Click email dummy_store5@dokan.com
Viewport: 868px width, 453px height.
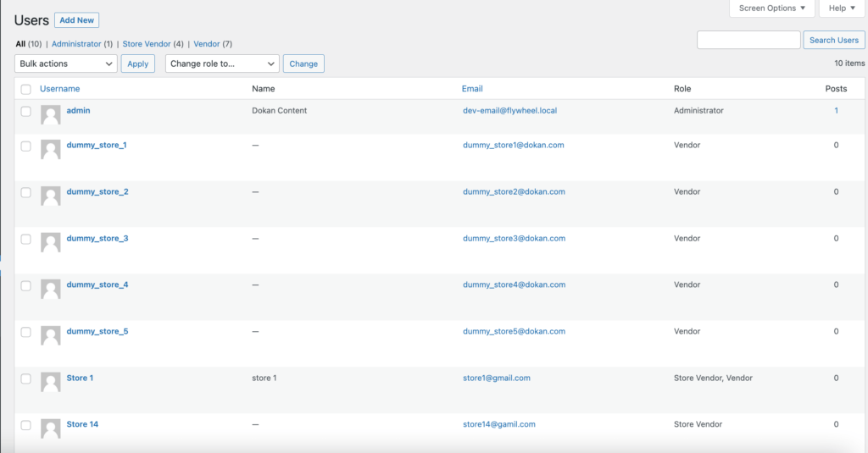click(515, 331)
